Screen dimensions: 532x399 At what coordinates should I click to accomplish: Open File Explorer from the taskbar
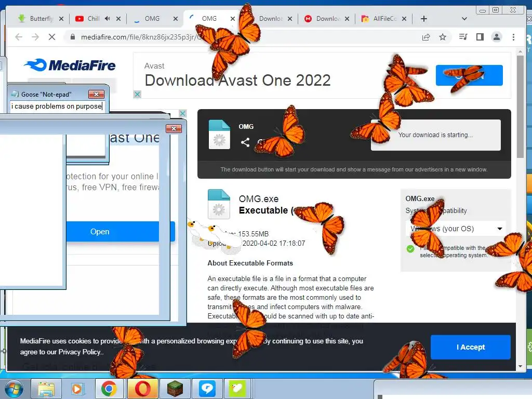pyautogui.click(x=46, y=389)
